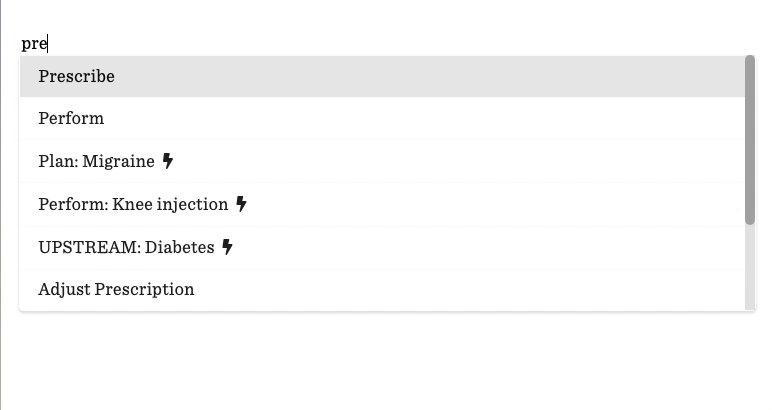Screen dimensions: 772x410
Task: Choose the second suggestion labeled Perform
Action: tap(382, 118)
